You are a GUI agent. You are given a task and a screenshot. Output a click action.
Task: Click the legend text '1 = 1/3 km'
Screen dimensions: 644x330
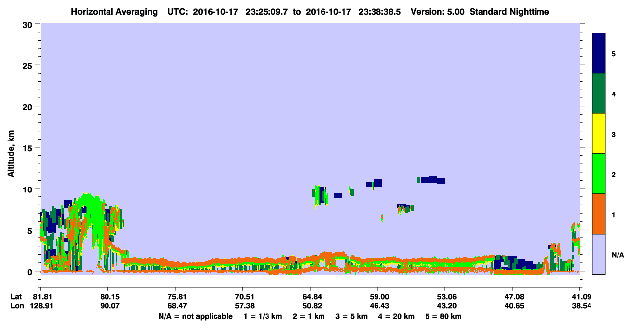point(262,316)
